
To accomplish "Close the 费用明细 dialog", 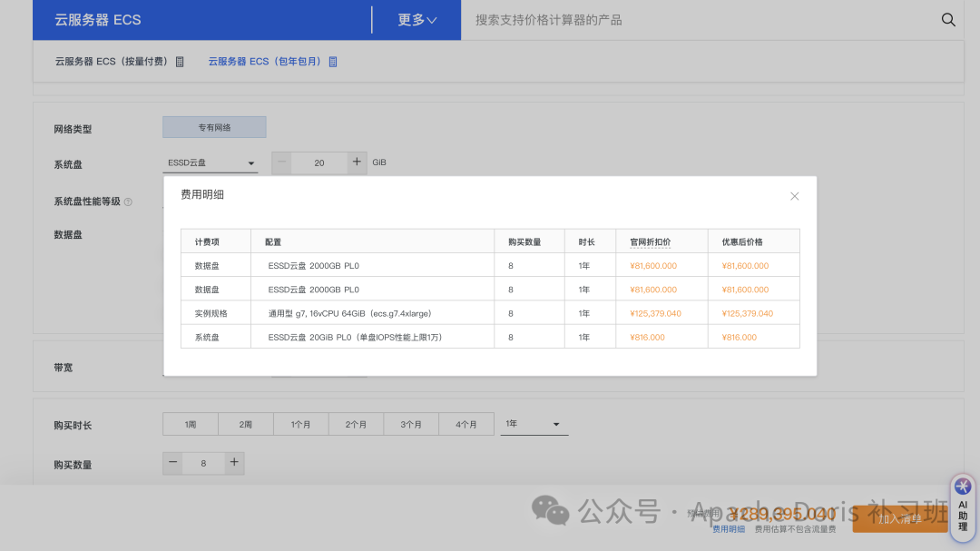I will pyautogui.click(x=794, y=196).
